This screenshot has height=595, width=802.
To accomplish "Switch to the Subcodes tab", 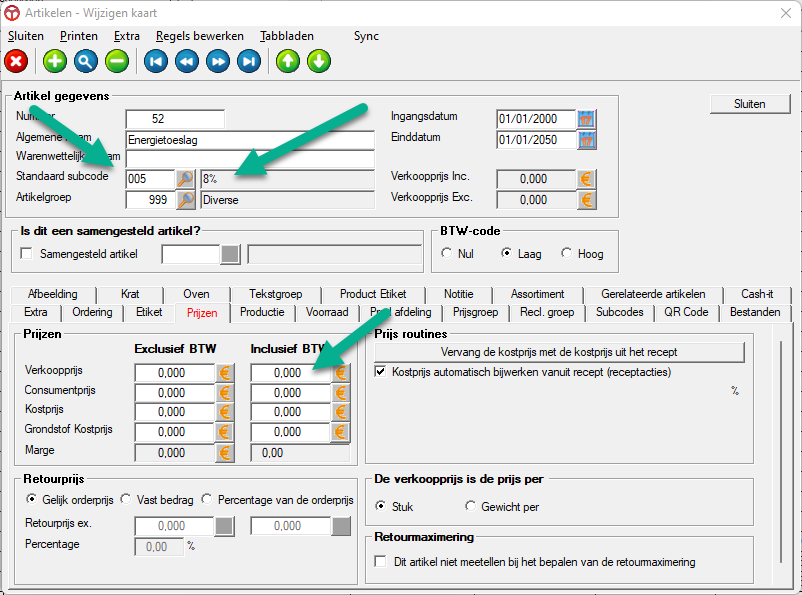I will (619, 312).
